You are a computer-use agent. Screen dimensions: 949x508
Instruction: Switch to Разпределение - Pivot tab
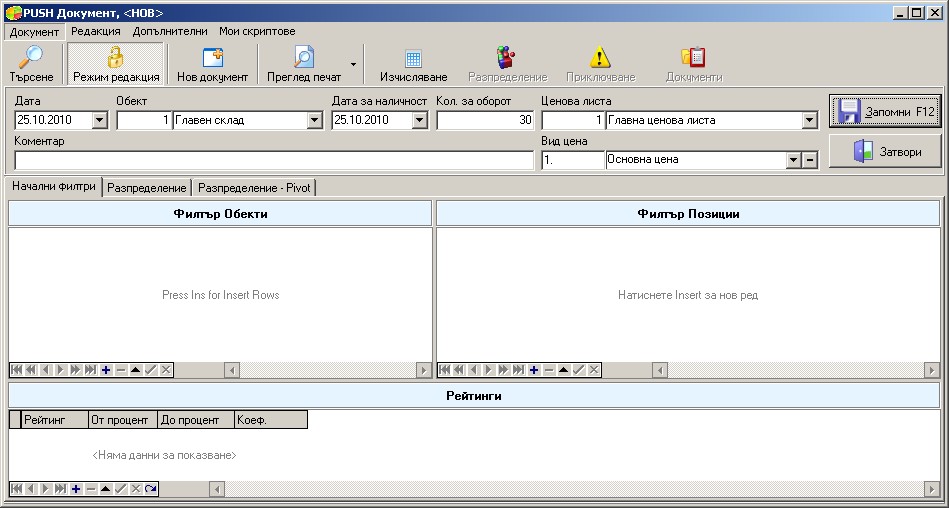(x=254, y=188)
